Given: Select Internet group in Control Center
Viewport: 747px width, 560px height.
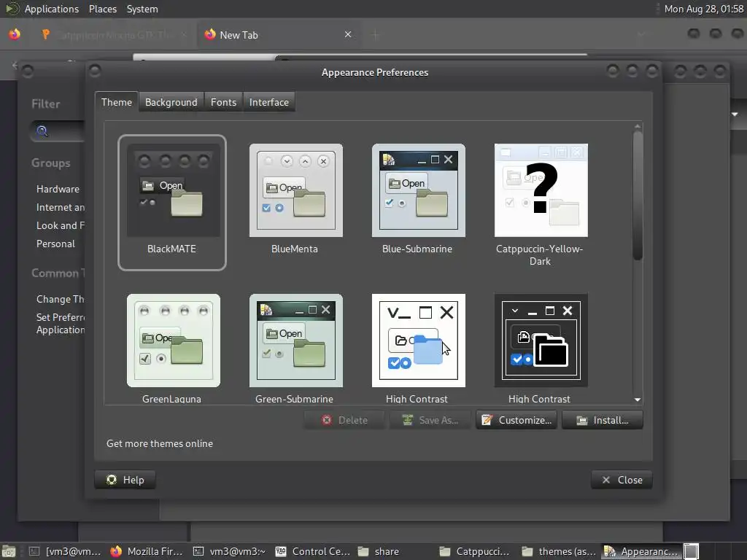Looking at the screenshot, I should tap(61, 207).
